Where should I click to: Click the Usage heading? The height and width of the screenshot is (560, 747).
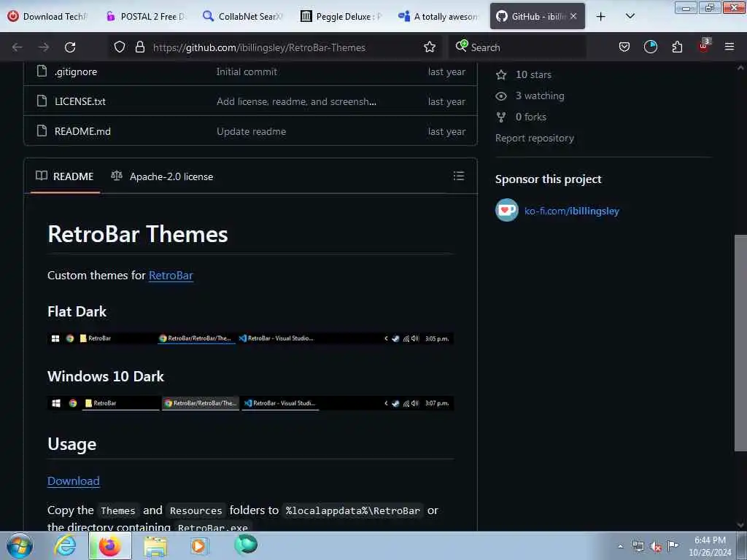point(72,444)
